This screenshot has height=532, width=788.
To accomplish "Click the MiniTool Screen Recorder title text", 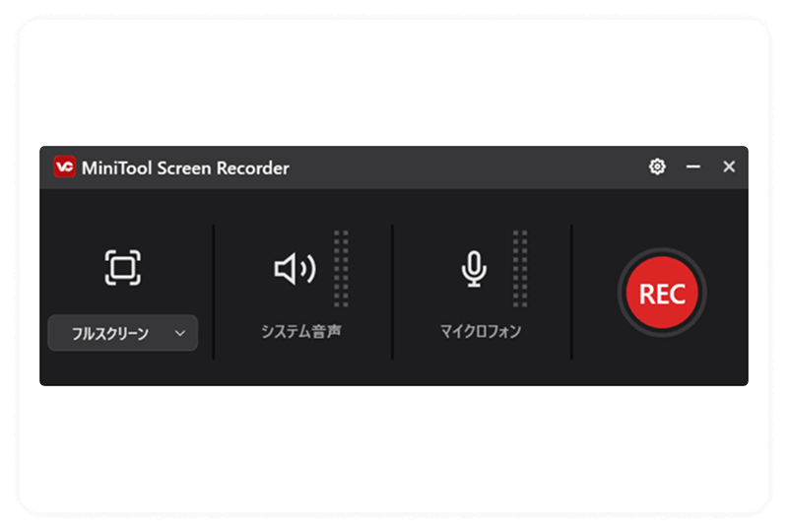I will click(x=185, y=167).
